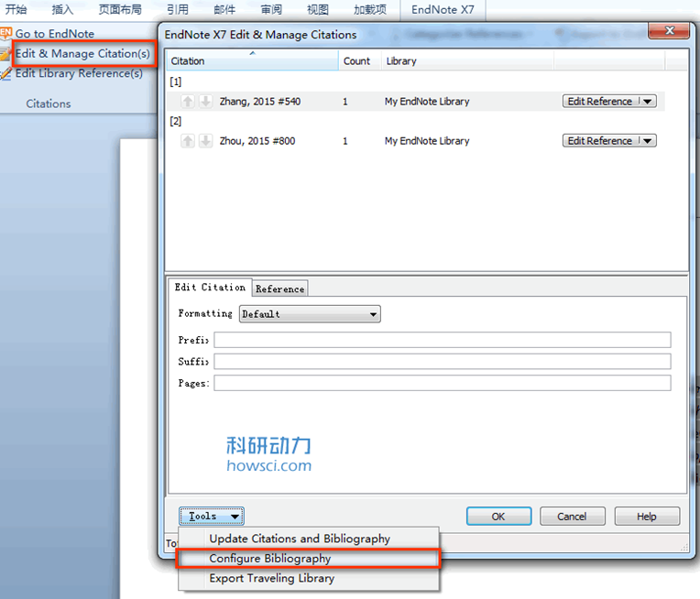The image size is (700, 599).
Task: Choose Export Traveling Library menu item
Action: [309, 578]
